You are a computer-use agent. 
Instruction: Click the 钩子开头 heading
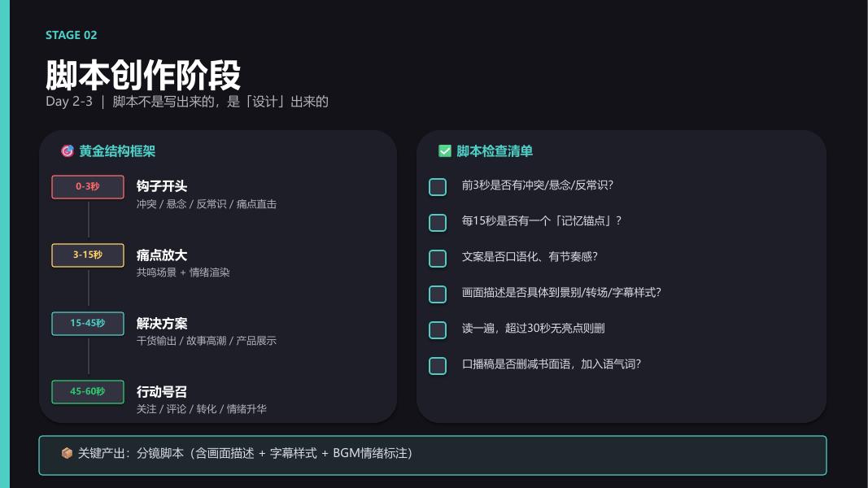click(162, 186)
